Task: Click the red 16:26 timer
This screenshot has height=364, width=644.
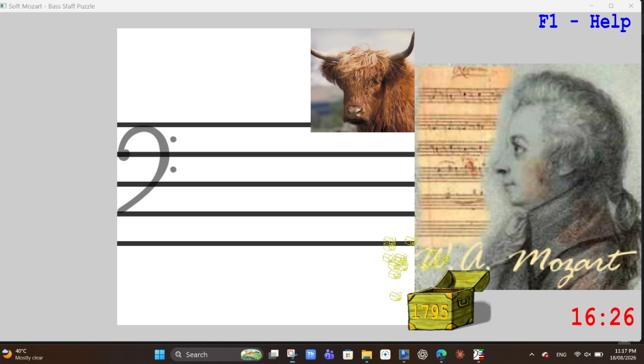Action: point(603,317)
